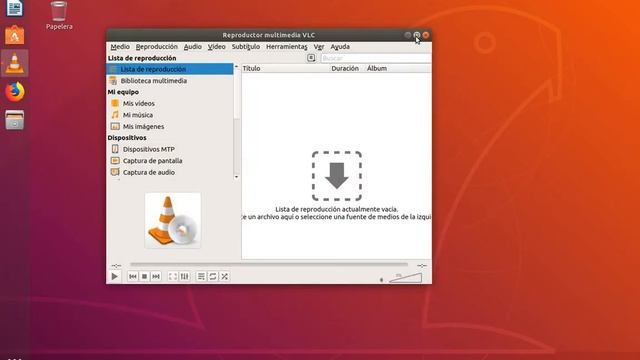
Task: Click remaining time label at right
Action: (x=422, y=266)
